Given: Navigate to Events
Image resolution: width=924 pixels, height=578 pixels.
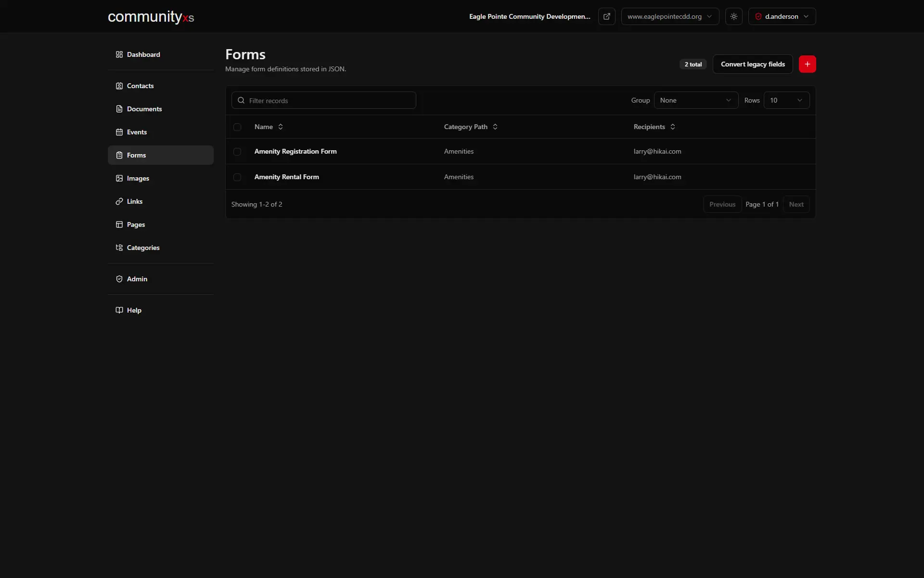Looking at the screenshot, I should point(161,132).
